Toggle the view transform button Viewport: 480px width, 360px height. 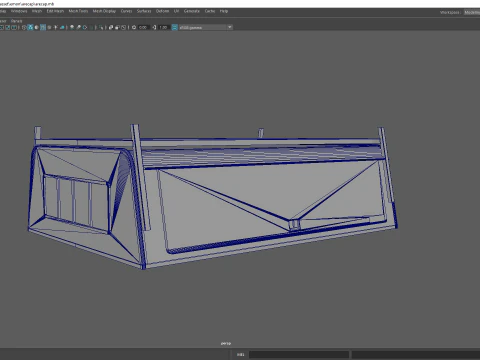[174, 27]
